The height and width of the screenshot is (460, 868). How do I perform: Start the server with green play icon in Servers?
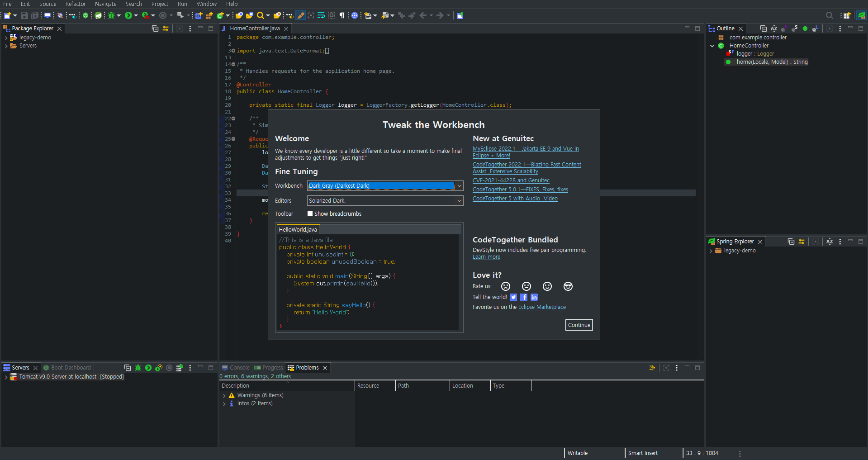tap(148, 368)
